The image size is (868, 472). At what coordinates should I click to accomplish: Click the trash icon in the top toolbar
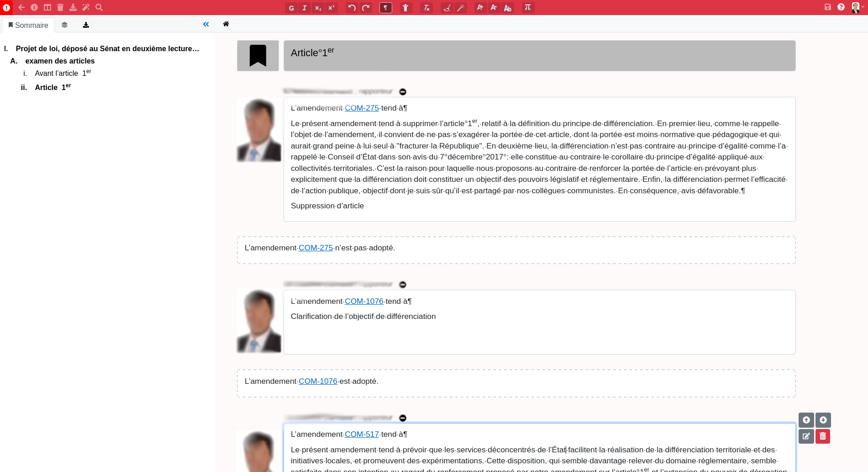tap(60, 7)
